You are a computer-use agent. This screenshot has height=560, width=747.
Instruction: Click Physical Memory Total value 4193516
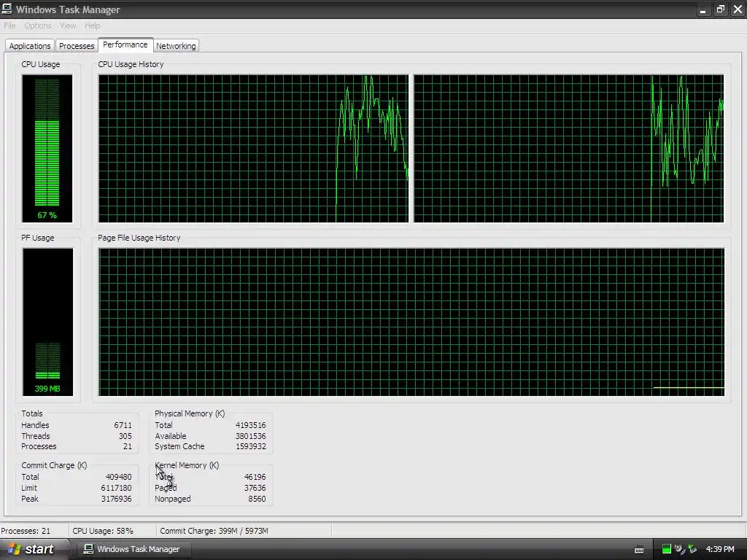click(x=251, y=425)
